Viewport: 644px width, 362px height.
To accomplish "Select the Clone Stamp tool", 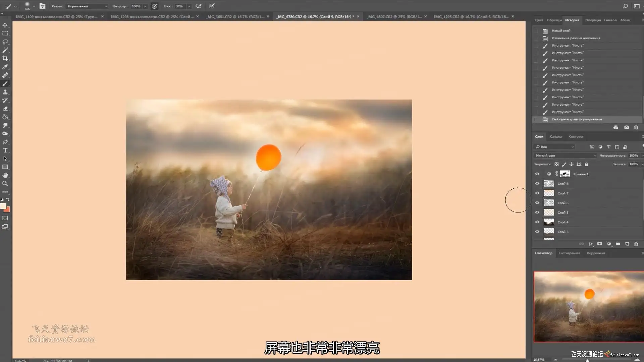I will point(5,92).
